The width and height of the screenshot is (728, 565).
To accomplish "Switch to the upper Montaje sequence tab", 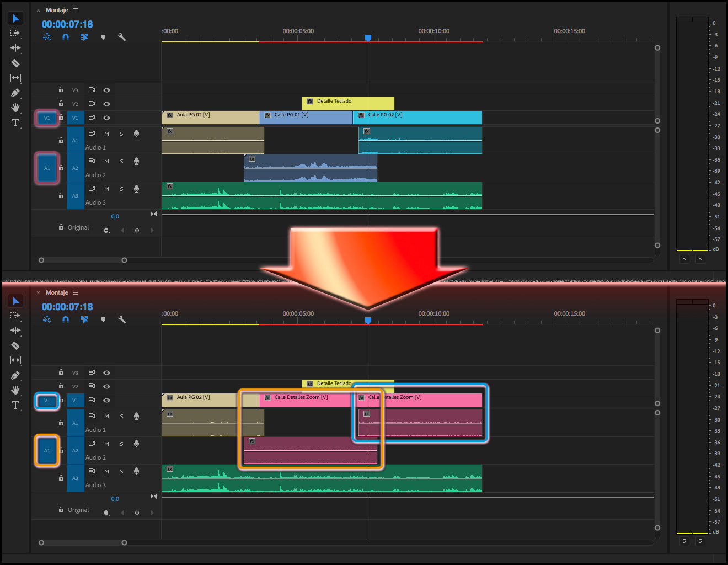I will (57, 10).
